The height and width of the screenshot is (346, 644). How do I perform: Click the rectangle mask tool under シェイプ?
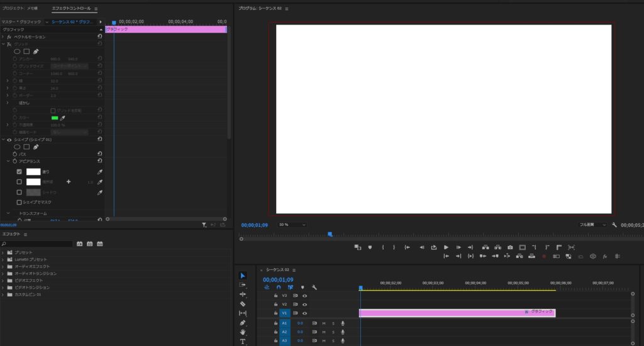click(x=26, y=147)
